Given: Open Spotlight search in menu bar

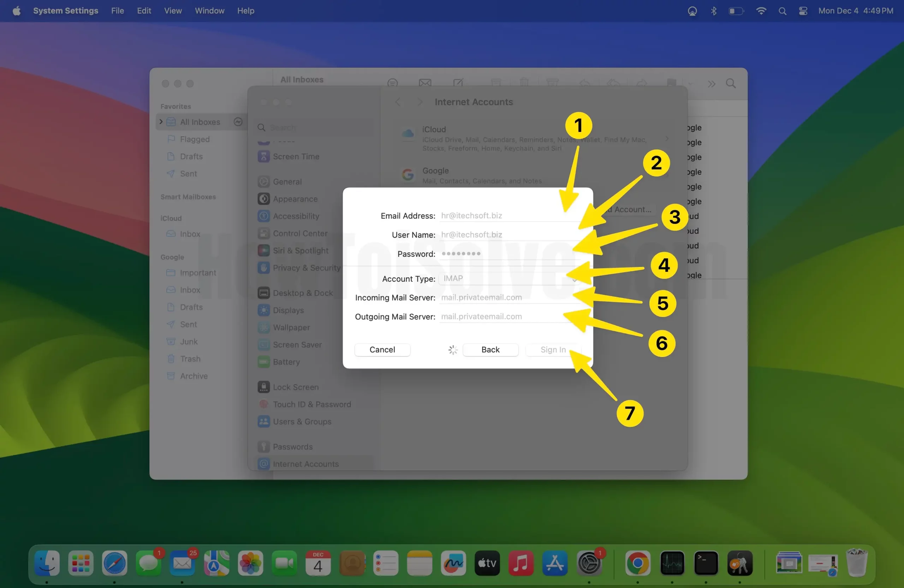Looking at the screenshot, I should 782,11.
